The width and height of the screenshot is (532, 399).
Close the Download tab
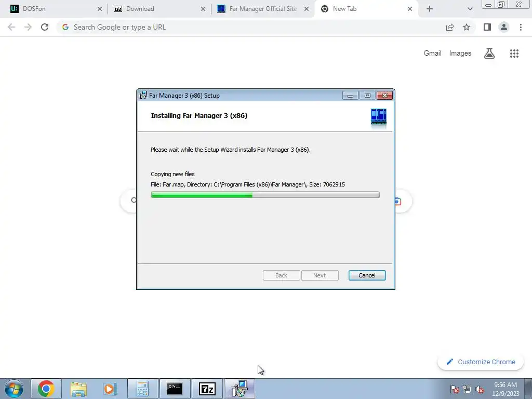(x=203, y=9)
